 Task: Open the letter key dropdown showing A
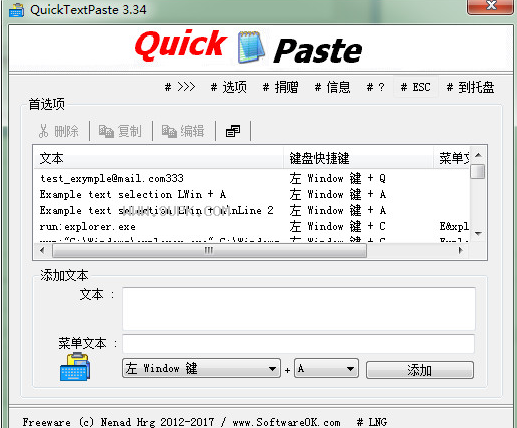(x=326, y=368)
